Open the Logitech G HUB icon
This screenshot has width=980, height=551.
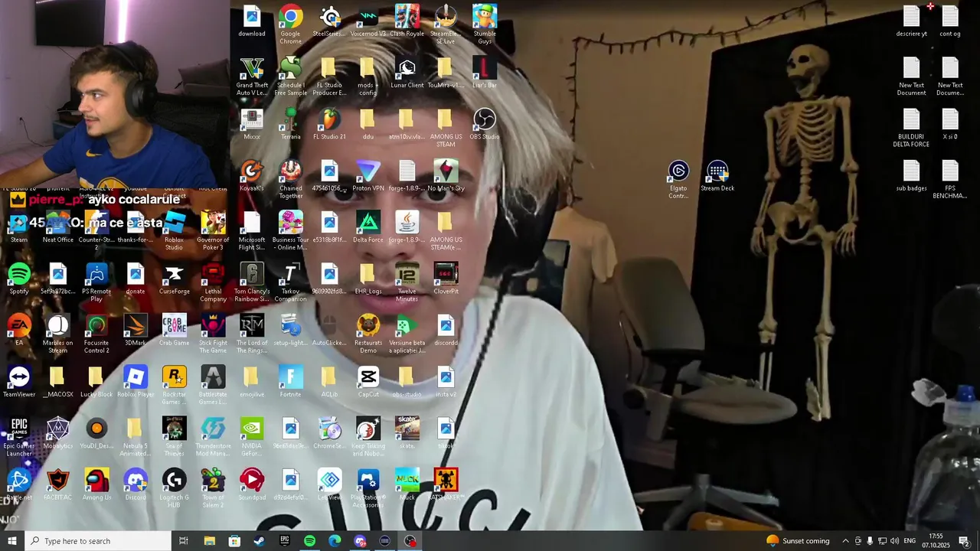174,488
